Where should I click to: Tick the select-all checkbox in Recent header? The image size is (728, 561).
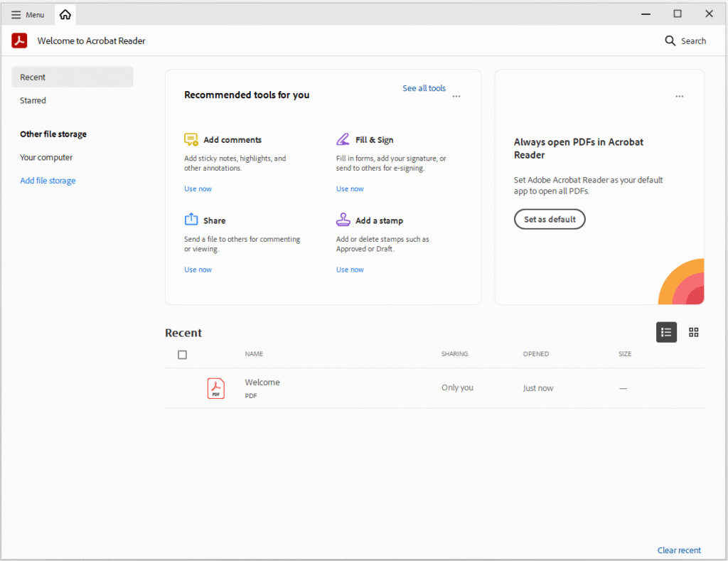(182, 355)
